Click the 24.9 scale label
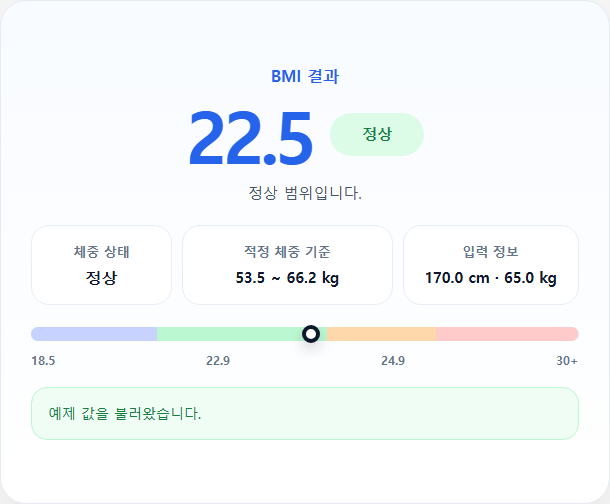Screen dimensions: 610x504 (x=393, y=361)
